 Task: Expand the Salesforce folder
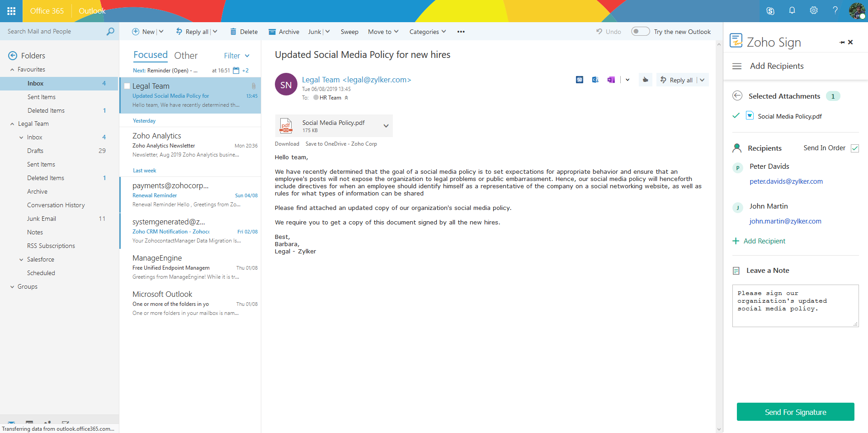(21, 260)
